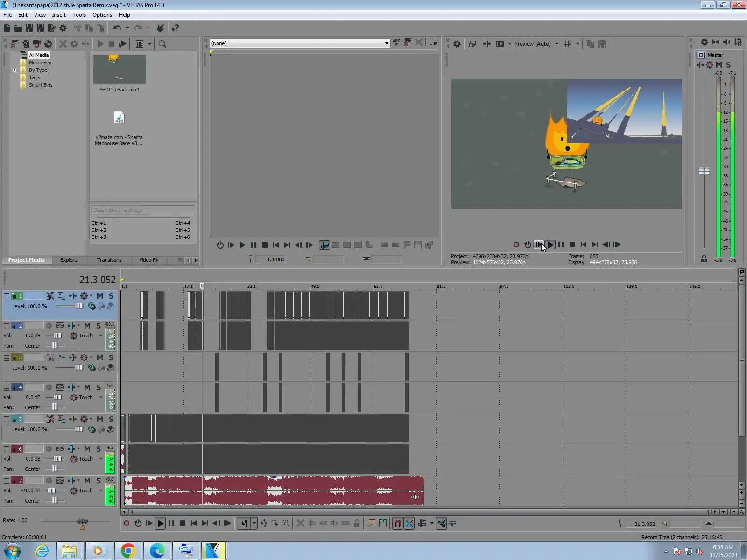Screen dimensions: 747x560
Task: Arm audio track 2 for recording
Action: pyautogui.click(x=49, y=326)
